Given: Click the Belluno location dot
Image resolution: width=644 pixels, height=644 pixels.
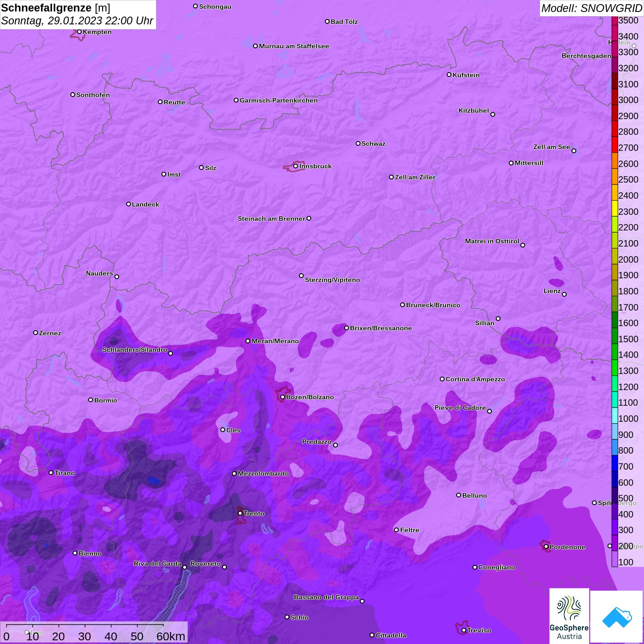Looking at the screenshot, I should click(459, 495).
